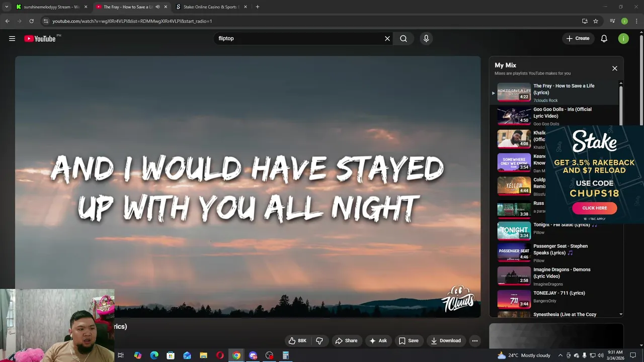Download the video
644x362 pixels.
pyautogui.click(x=446, y=340)
